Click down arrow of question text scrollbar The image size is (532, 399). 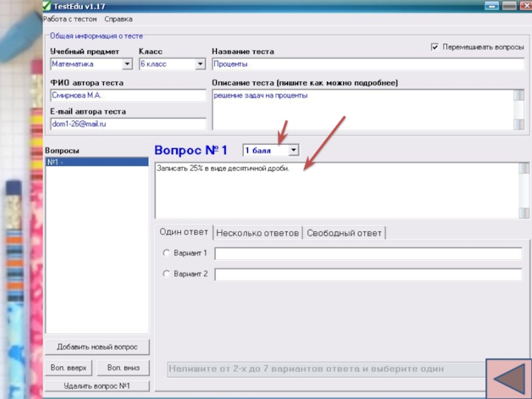coord(524,213)
